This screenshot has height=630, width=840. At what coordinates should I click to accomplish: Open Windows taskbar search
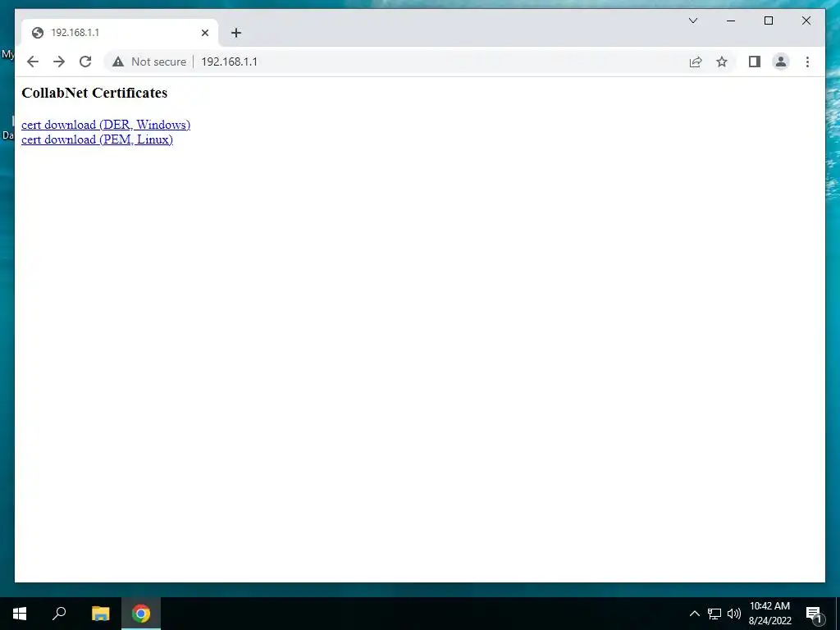coord(59,614)
